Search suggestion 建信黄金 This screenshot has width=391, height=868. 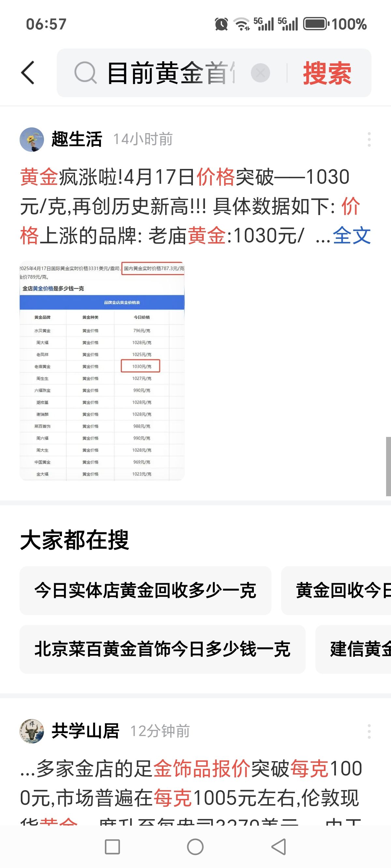pyautogui.click(x=353, y=649)
